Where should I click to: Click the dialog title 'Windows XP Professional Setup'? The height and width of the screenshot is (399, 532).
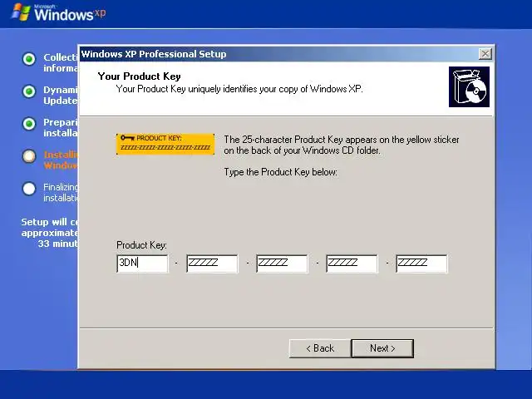coord(154,54)
